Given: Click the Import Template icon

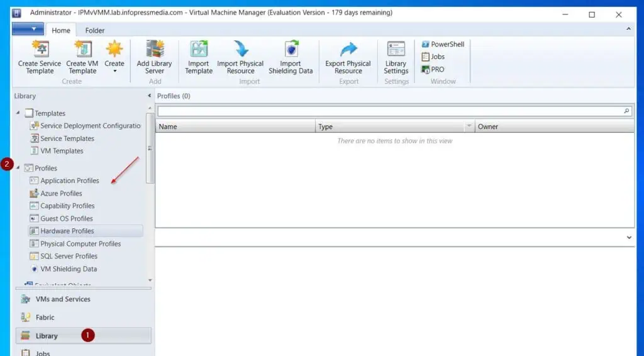Looking at the screenshot, I should [199, 49].
